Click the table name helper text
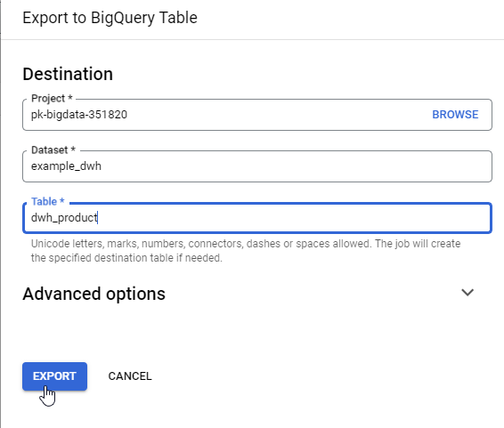The height and width of the screenshot is (428, 504). point(246,251)
